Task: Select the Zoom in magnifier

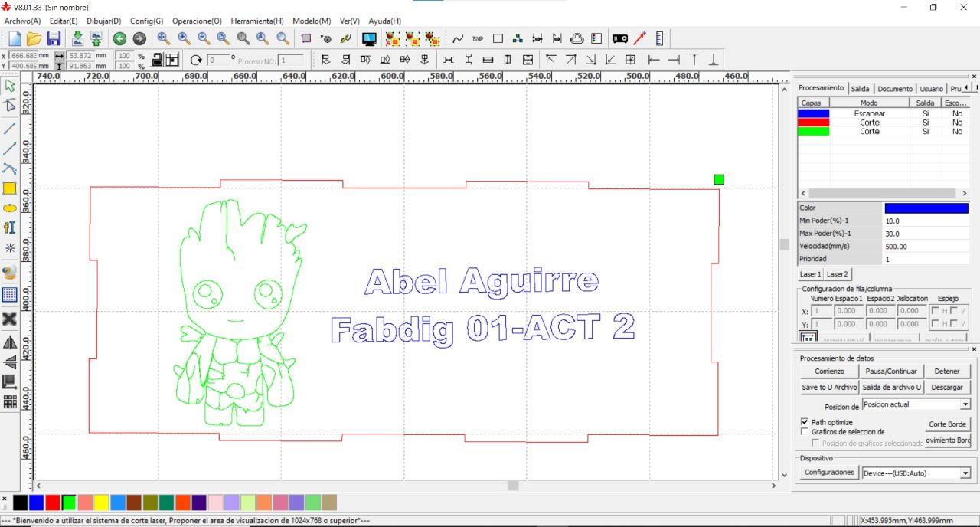Action: click(x=184, y=38)
